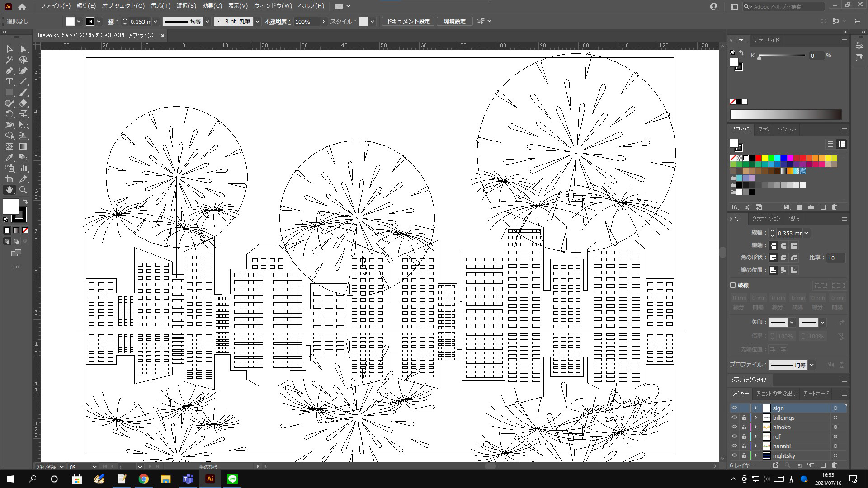Select the Column Graph tool
Screen dimensions: 868x488
pos(23,168)
